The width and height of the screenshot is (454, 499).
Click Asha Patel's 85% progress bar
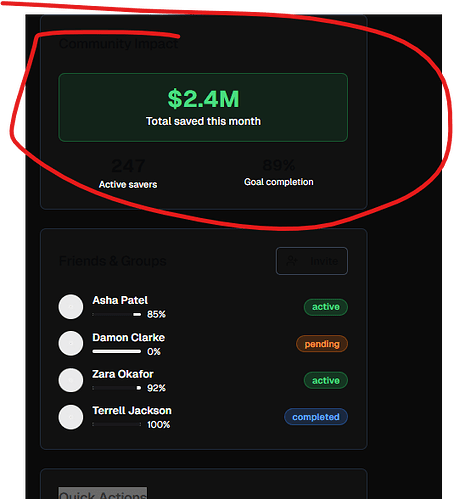117,314
